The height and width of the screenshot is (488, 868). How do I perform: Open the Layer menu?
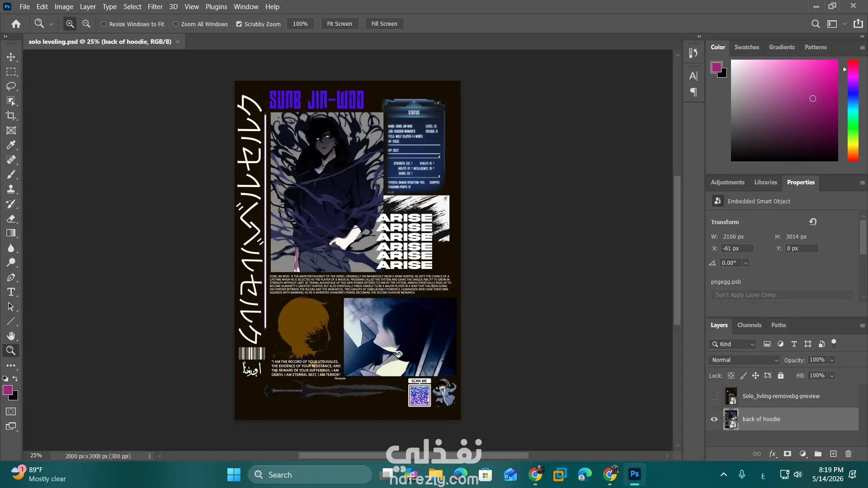click(88, 6)
